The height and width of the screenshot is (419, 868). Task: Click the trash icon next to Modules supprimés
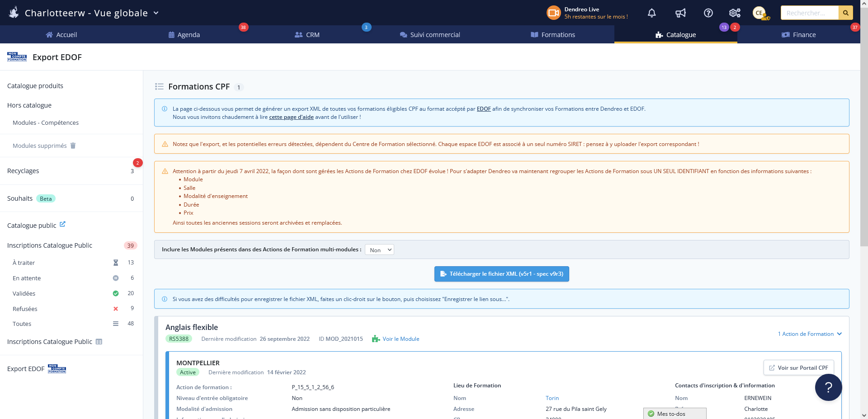click(x=73, y=146)
